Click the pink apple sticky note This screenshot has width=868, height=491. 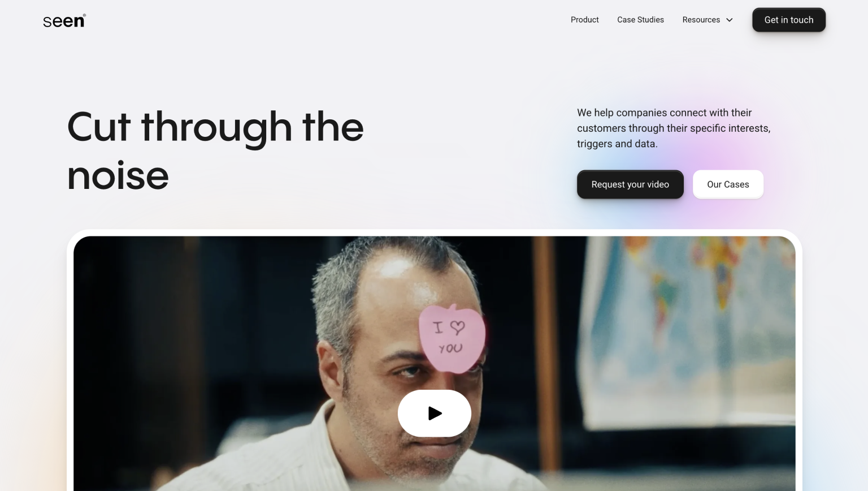click(452, 339)
